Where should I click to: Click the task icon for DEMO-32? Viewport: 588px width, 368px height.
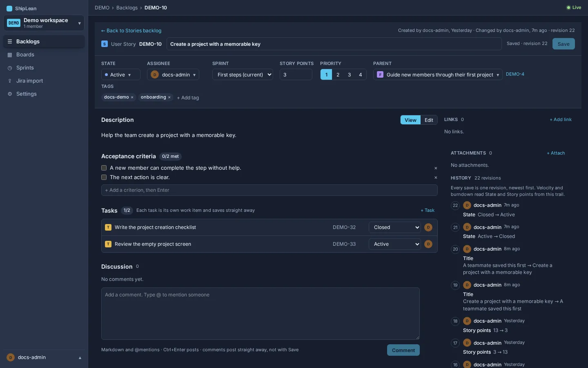pos(108,227)
